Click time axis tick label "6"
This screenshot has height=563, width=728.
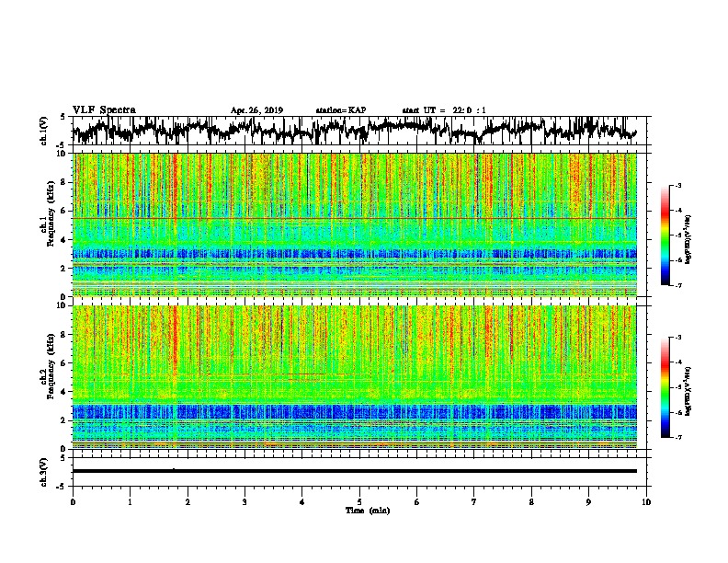point(417,502)
